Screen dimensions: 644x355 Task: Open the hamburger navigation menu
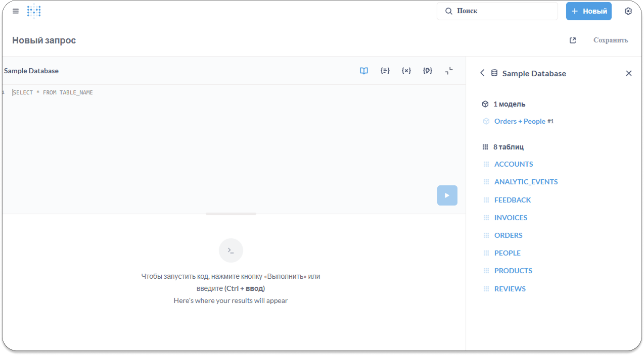(x=16, y=11)
